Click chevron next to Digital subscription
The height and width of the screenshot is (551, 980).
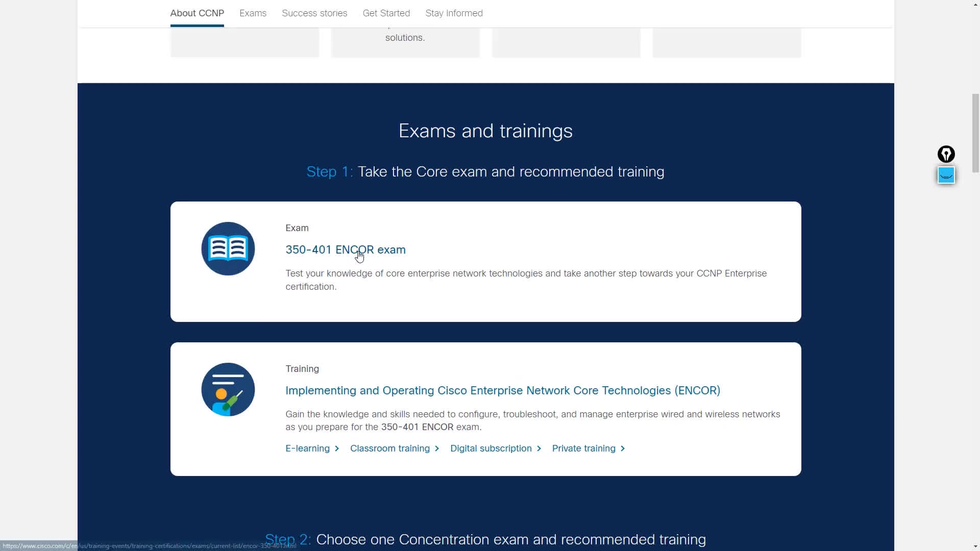(x=539, y=448)
